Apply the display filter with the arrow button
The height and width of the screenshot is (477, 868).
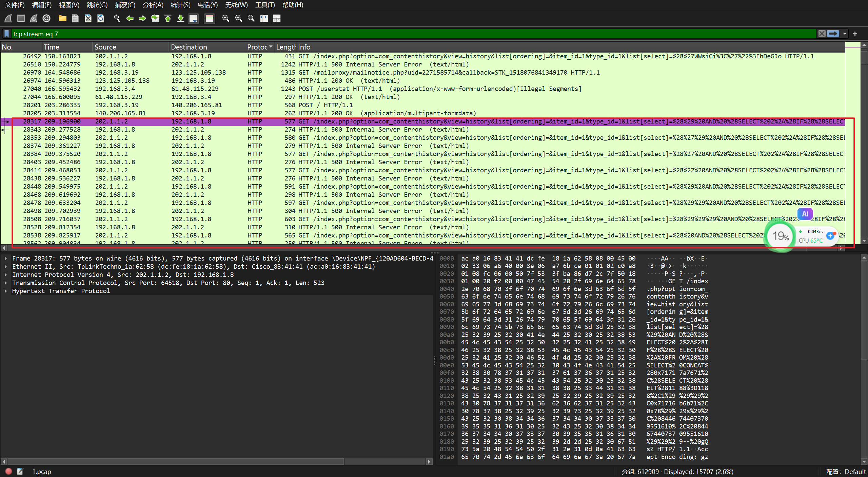[x=833, y=34]
